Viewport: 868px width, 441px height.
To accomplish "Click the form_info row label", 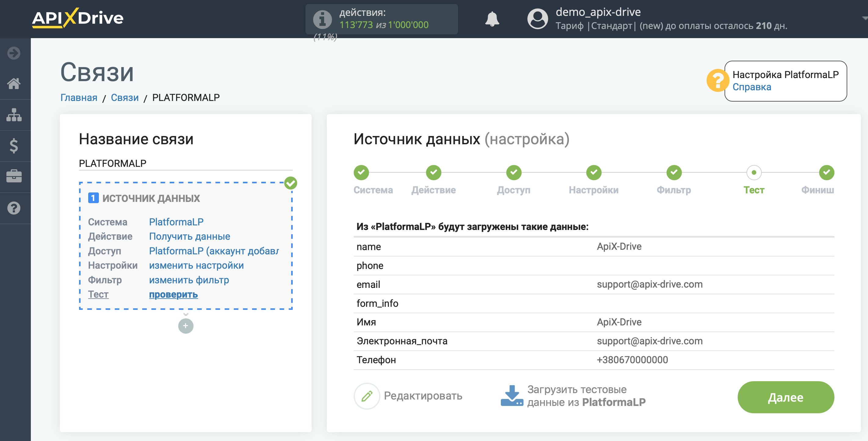I will coord(378,303).
